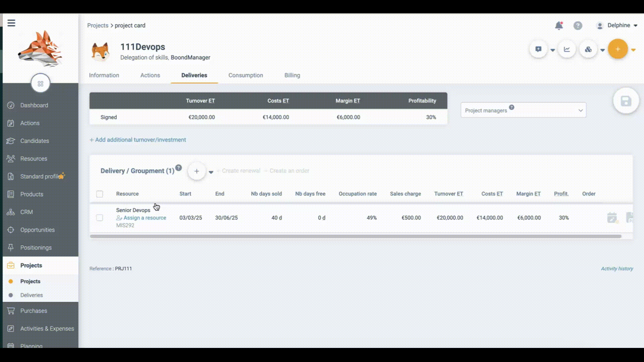Click the comment action round button
The height and width of the screenshot is (362, 644).
539,49
